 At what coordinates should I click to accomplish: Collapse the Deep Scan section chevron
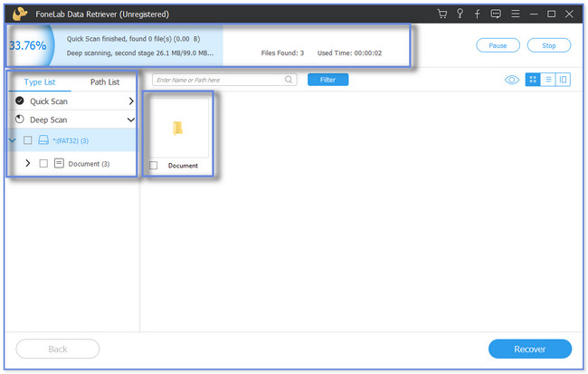131,120
